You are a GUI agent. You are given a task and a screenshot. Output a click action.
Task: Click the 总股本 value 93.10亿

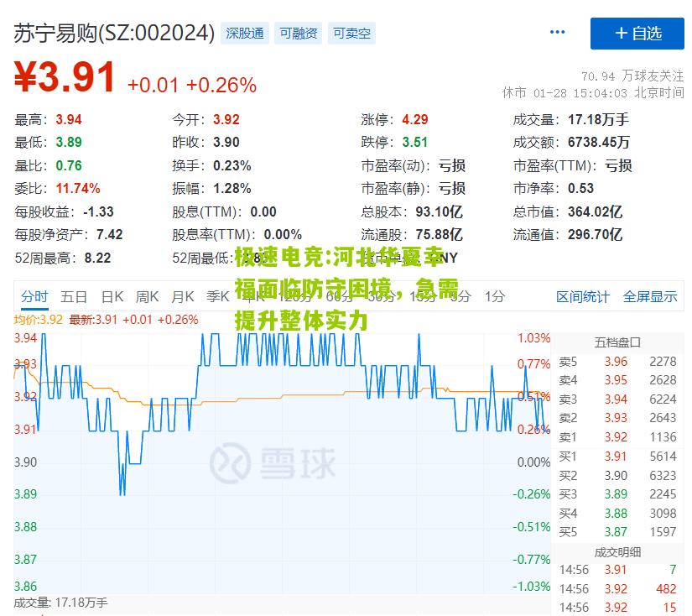click(x=439, y=212)
